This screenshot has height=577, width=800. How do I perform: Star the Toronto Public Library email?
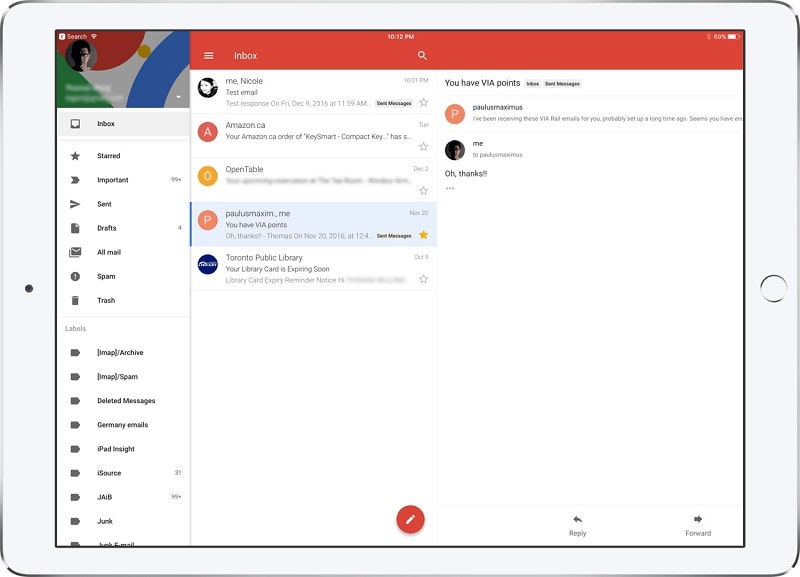tap(423, 279)
